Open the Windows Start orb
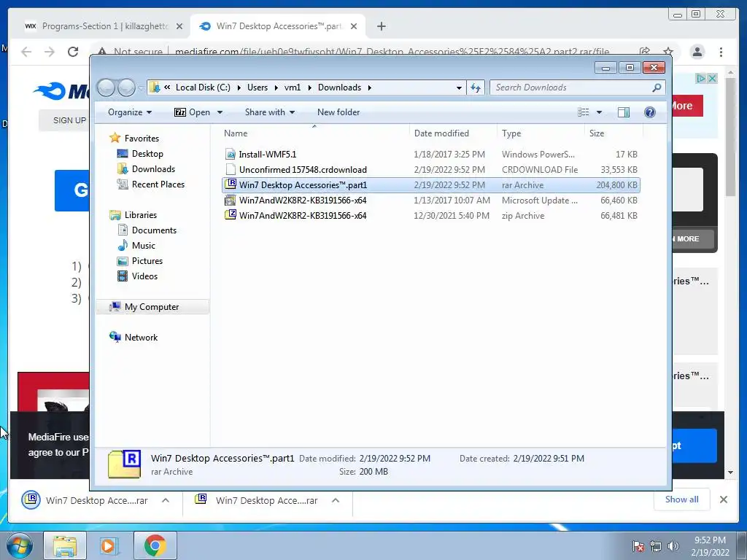 [x=20, y=545]
